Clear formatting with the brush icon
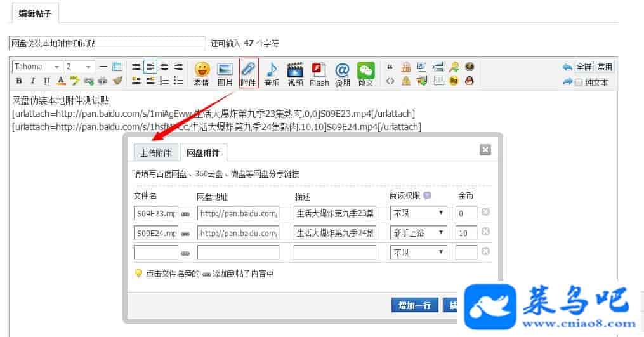The height and width of the screenshot is (337, 644). pos(117,81)
